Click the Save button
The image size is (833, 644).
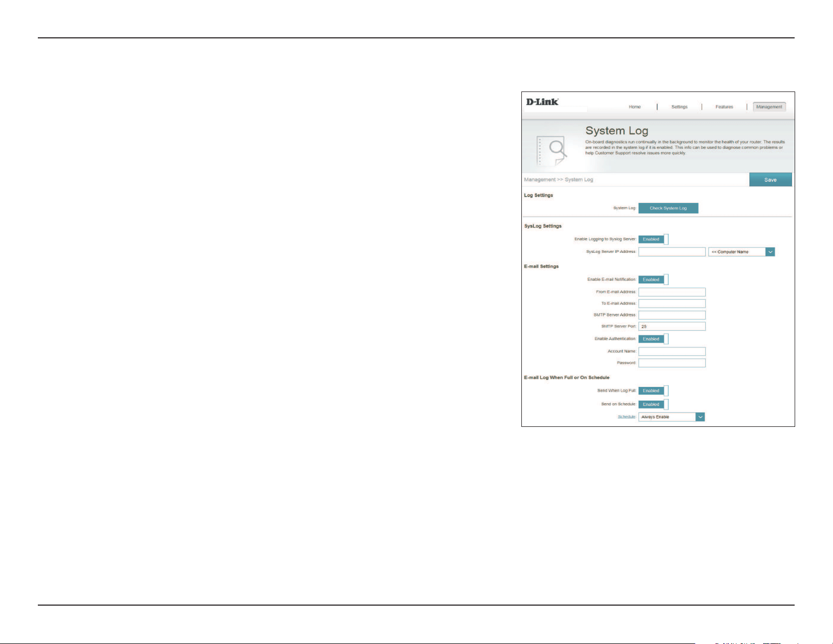coord(770,180)
